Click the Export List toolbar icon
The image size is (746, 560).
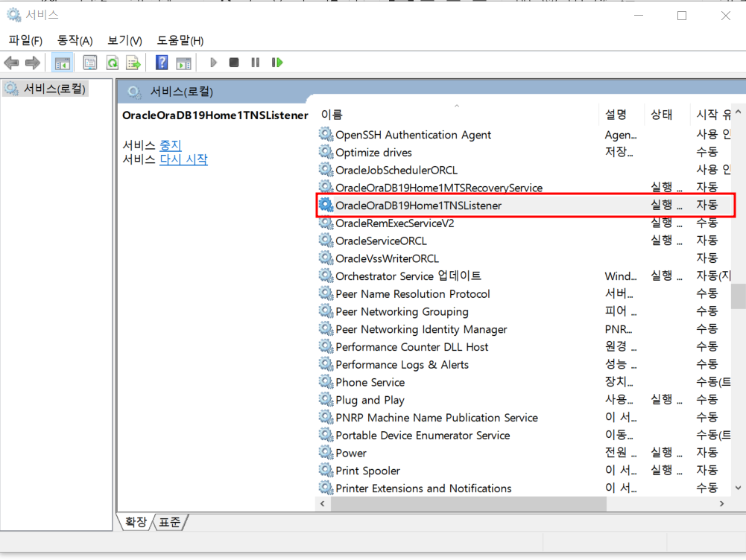[x=133, y=63]
